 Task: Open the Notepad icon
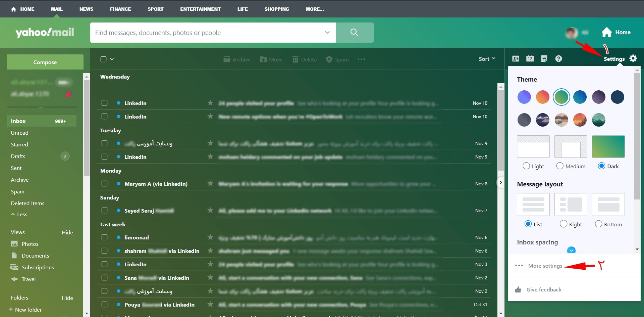point(544,59)
